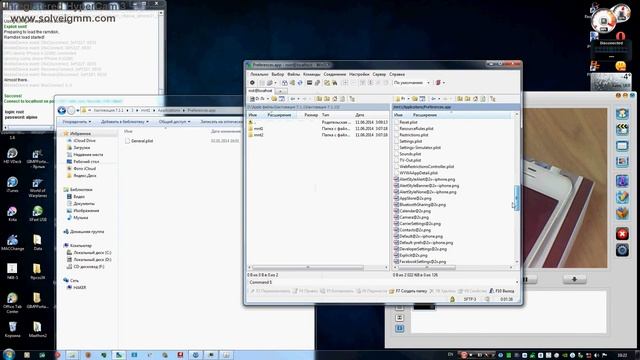Go to parent directory in remote panel
The width and height of the screenshot is (640, 360).
coord(460,99)
